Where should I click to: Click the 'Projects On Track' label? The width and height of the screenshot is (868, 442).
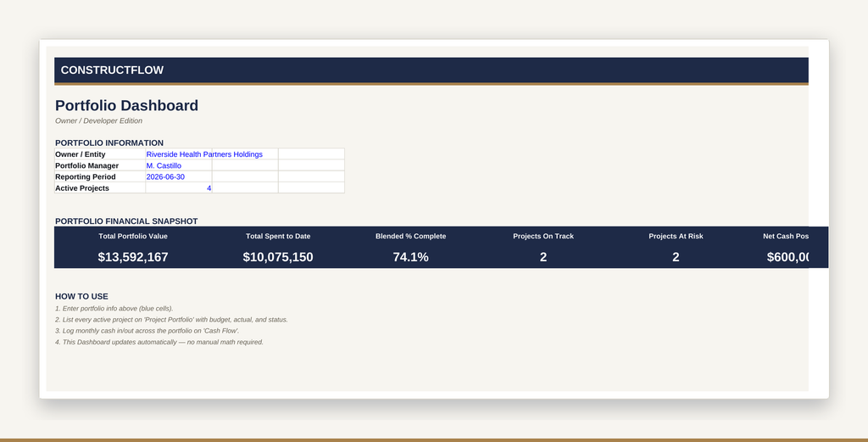click(x=543, y=236)
